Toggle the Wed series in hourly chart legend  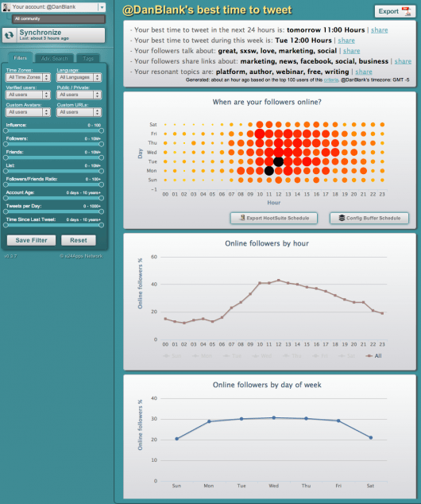(261, 356)
